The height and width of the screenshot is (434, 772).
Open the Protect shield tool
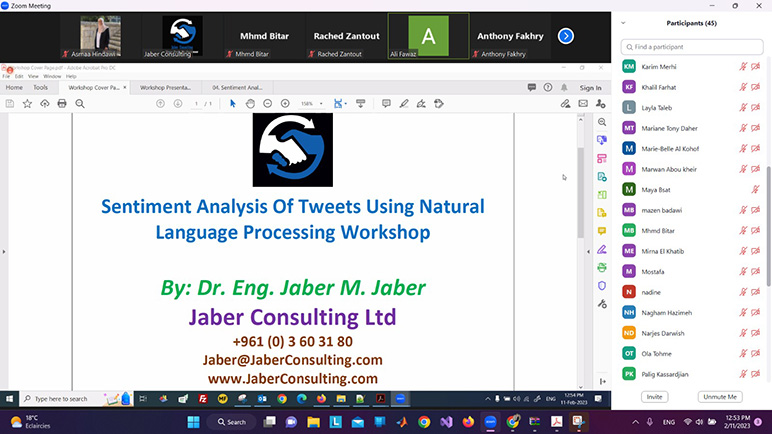tap(602, 286)
